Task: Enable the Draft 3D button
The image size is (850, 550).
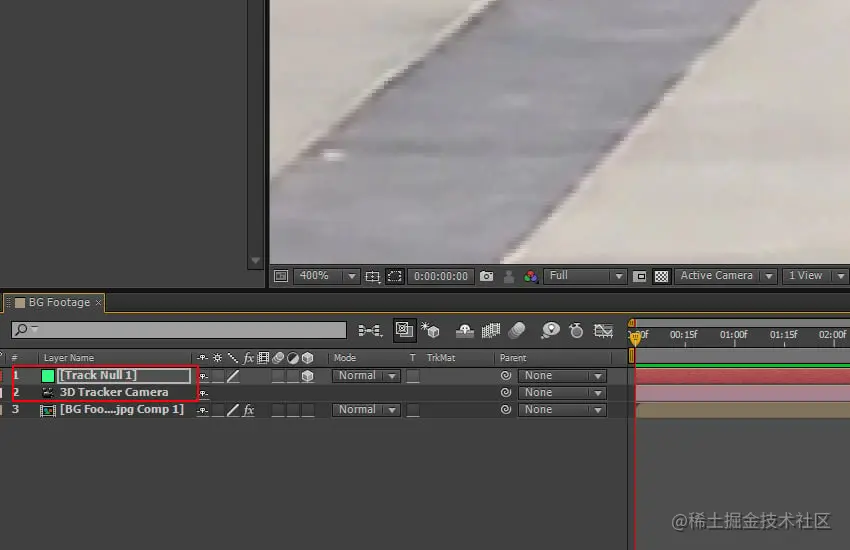Action: click(430, 330)
